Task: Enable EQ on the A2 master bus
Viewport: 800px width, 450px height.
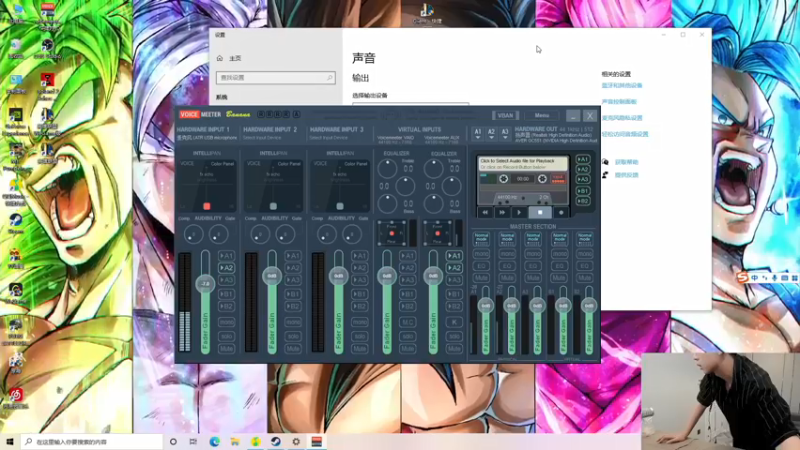Action: coord(507,266)
